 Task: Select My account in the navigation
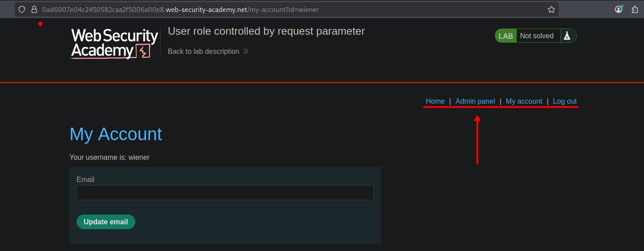coord(524,101)
